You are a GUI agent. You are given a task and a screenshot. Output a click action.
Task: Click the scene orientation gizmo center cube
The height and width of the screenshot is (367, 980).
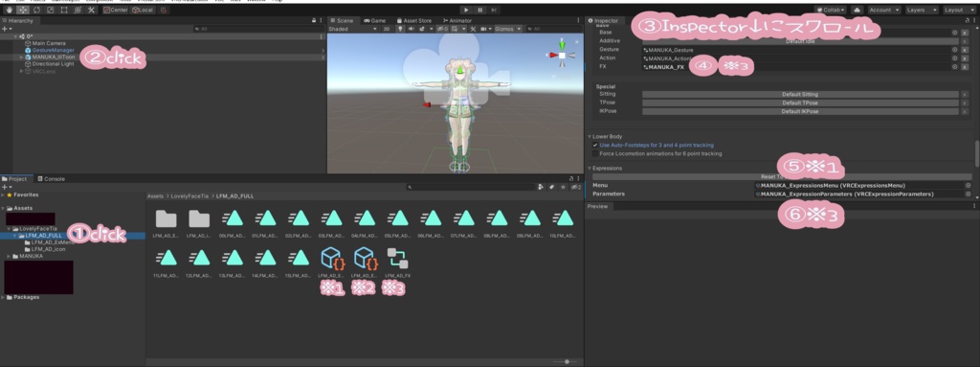click(562, 56)
